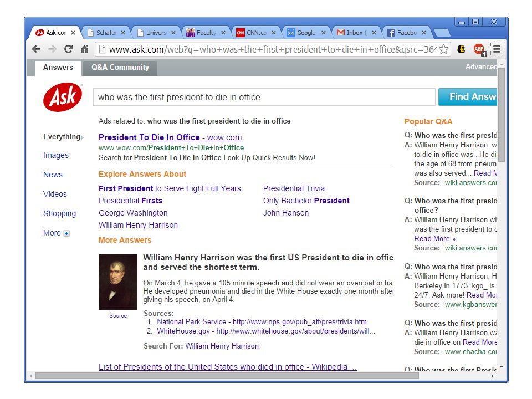Close the Gmail Inbox tab

(x=374, y=33)
